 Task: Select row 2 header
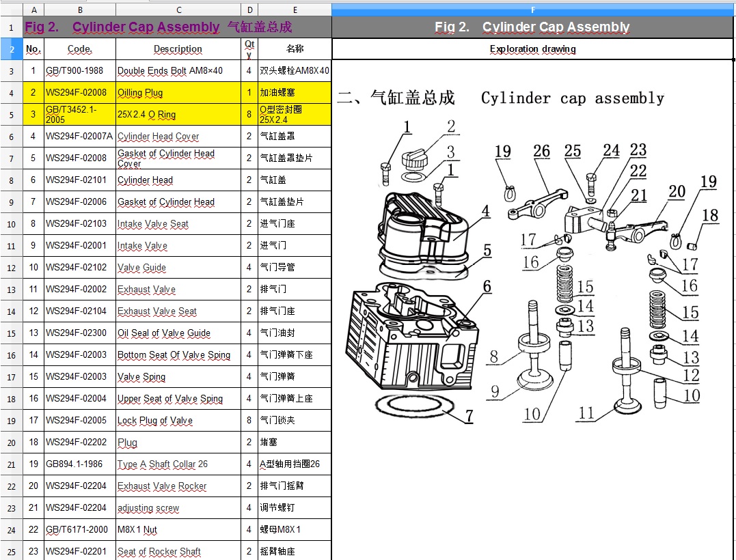11,48
